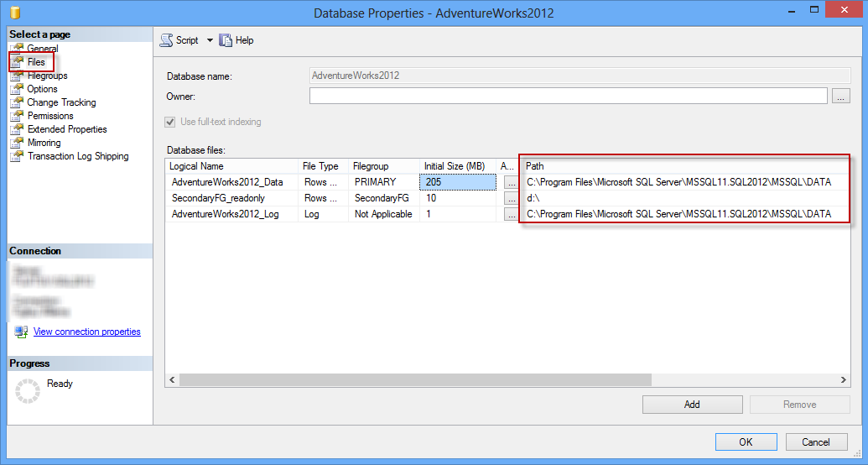Viewport: 868px width, 465px height.
Task: Click the Initial Size 205 cell
Action: coord(458,182)
